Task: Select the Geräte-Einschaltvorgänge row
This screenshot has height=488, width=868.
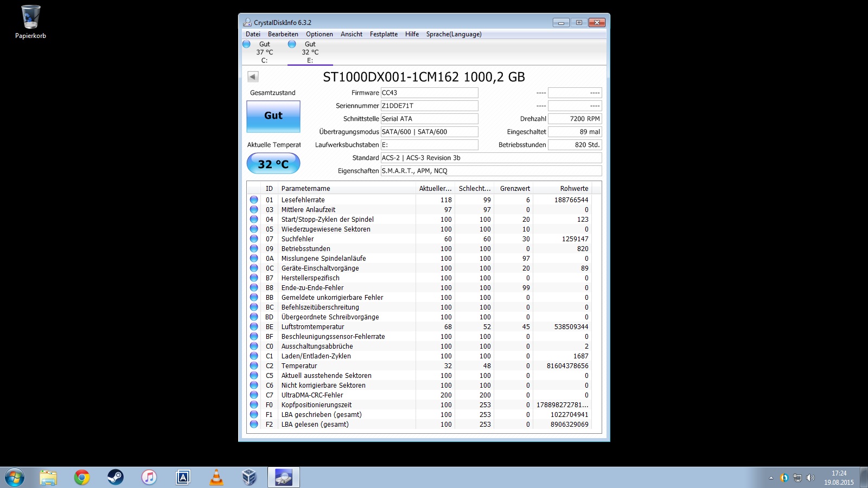Action: pyautogui.click(x=419, y=268)
